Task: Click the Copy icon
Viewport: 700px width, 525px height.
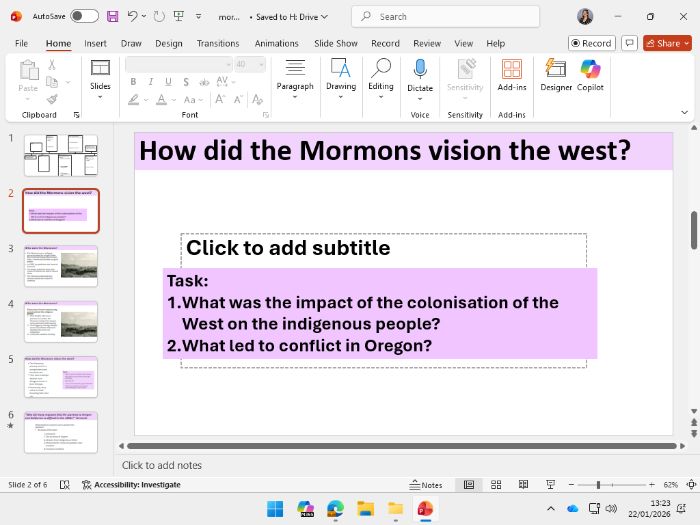Action: point(52,82)
